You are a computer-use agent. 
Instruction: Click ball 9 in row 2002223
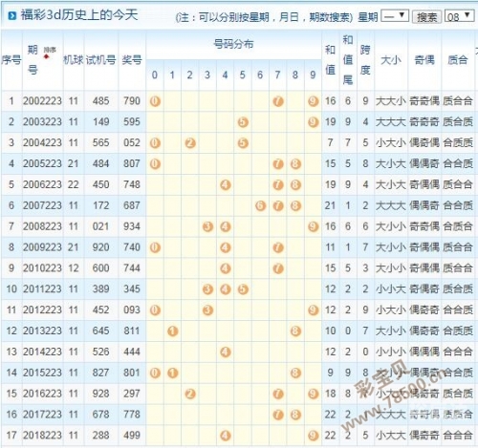tap(314, 101)
